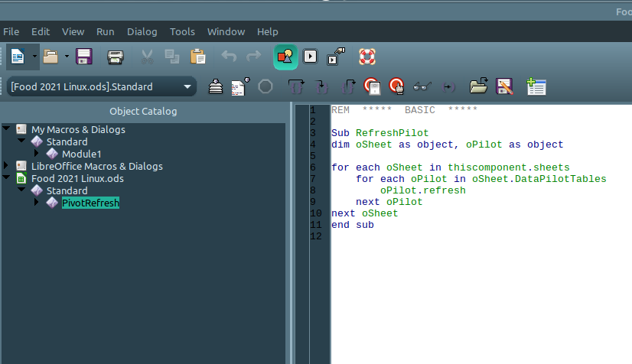The width and height of the screenshot is (632, 364).
Task: Click the Compile icon in the macro toolbar
Action: tap(217, 86)
